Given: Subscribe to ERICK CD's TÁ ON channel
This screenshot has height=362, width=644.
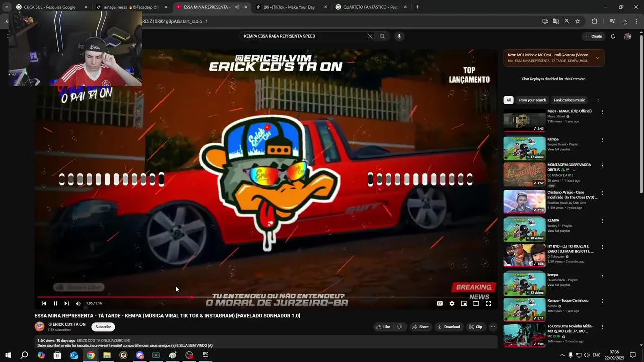Looking at the screenshot, I should click(103, 327).
